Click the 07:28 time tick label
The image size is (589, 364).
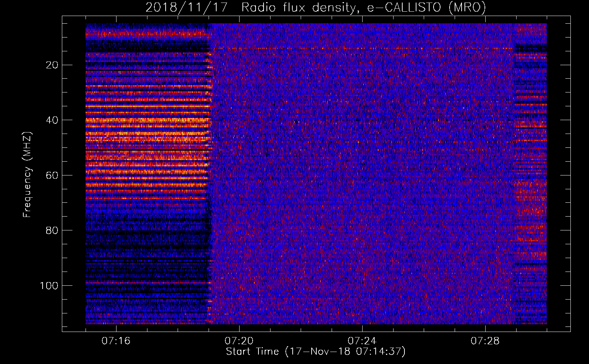[485, 341]
